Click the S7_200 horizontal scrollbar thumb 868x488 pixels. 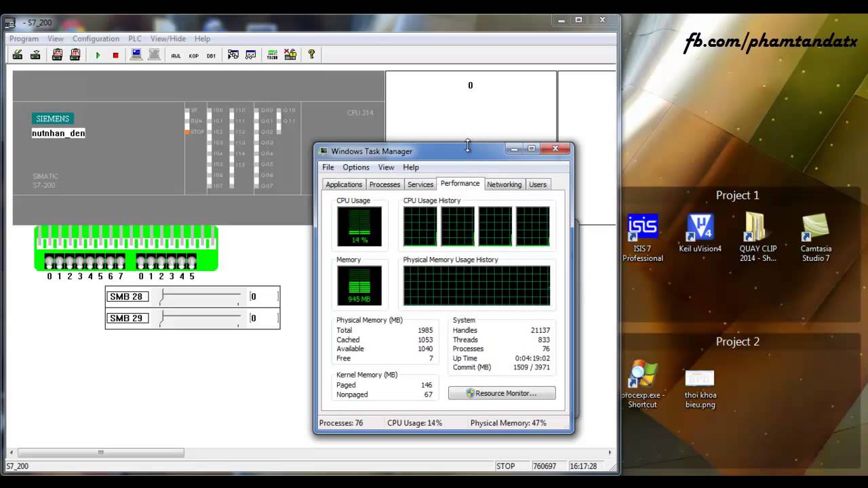(101, 453)
